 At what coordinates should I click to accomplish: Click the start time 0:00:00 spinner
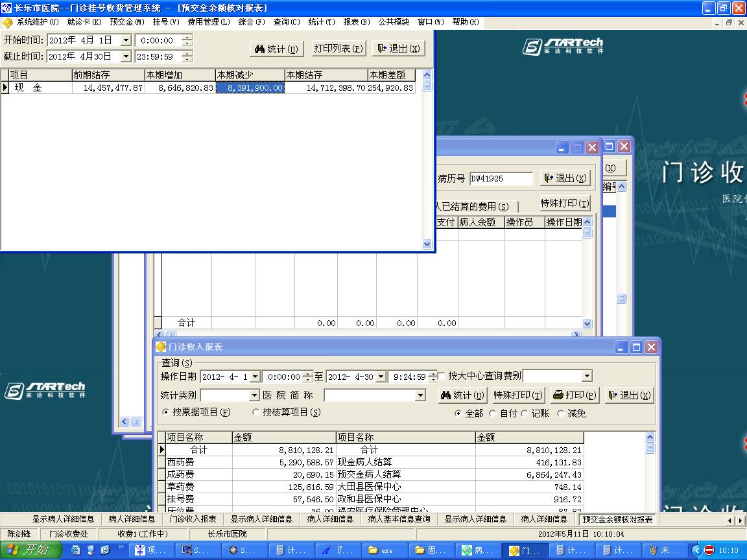click(187, 40)
